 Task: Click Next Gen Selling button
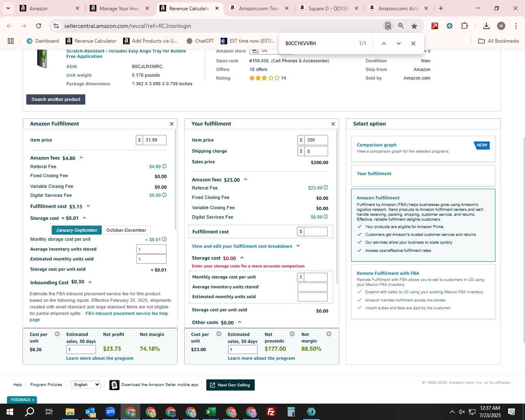(231, 385)
